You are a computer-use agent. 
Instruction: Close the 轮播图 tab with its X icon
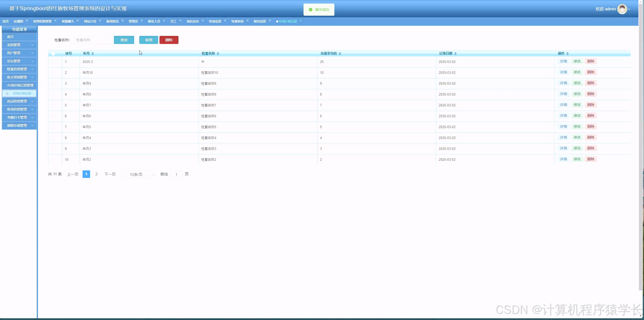pos(27,20)
